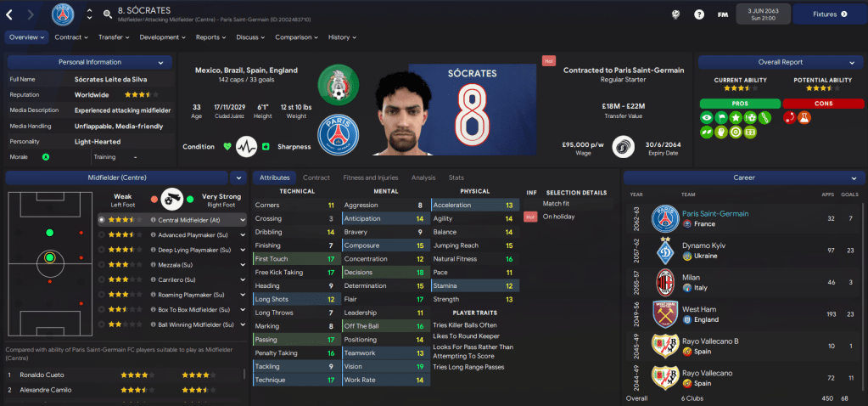Click the help question mark icon
This screenshot has width=868, height=406.
coord(699,14)
